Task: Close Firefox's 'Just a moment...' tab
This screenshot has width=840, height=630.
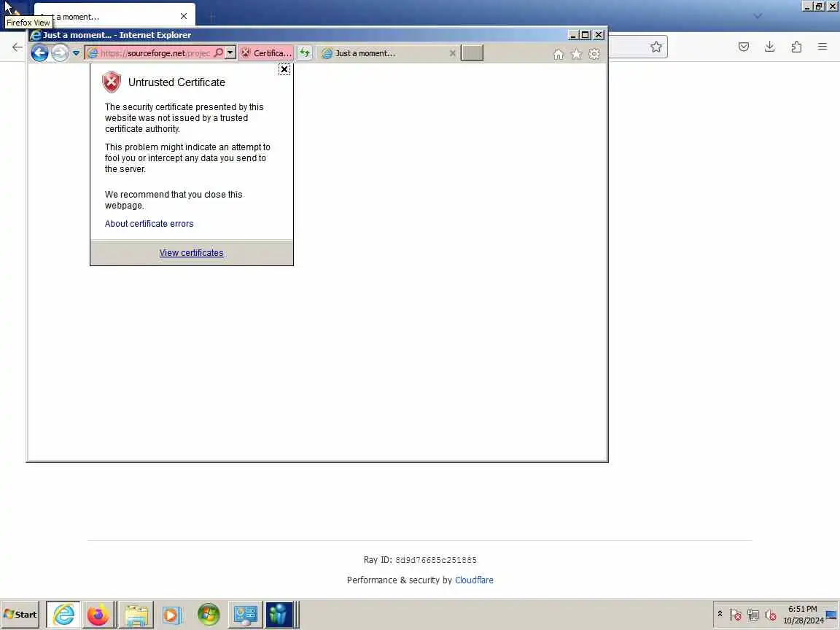Action: pos(184,16)
